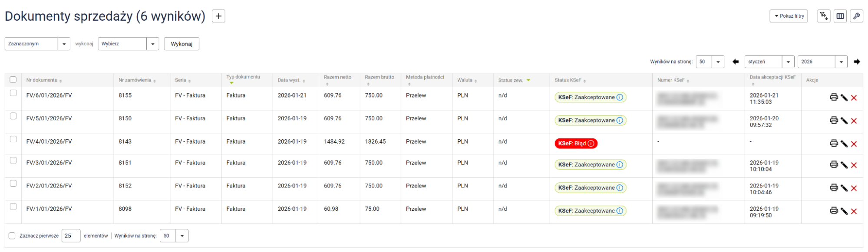The width and height of the screenshot is (868, 252).
Task: Sort by Nr dokumentu column header
Action: point(42,80)
